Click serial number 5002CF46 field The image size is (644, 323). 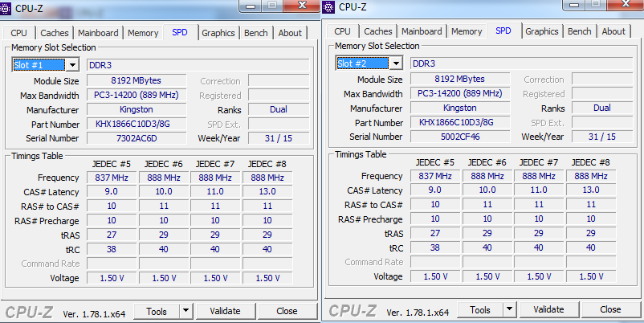click(460, 137)
